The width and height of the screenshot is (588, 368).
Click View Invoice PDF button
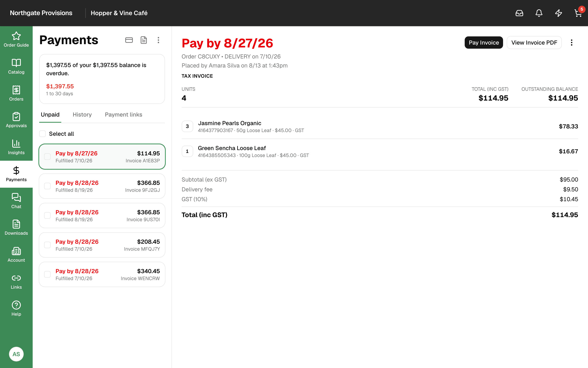coord(534,43)
